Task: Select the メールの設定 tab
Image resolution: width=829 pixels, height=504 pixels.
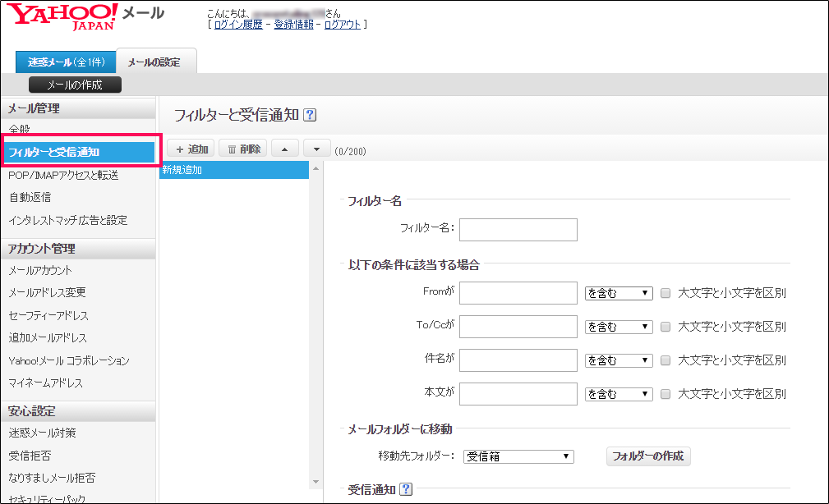Action: click(153, 62)
